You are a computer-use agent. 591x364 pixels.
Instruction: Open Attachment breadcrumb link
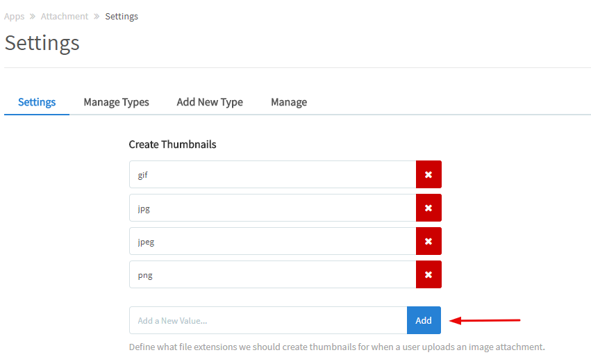coord(65,16)
